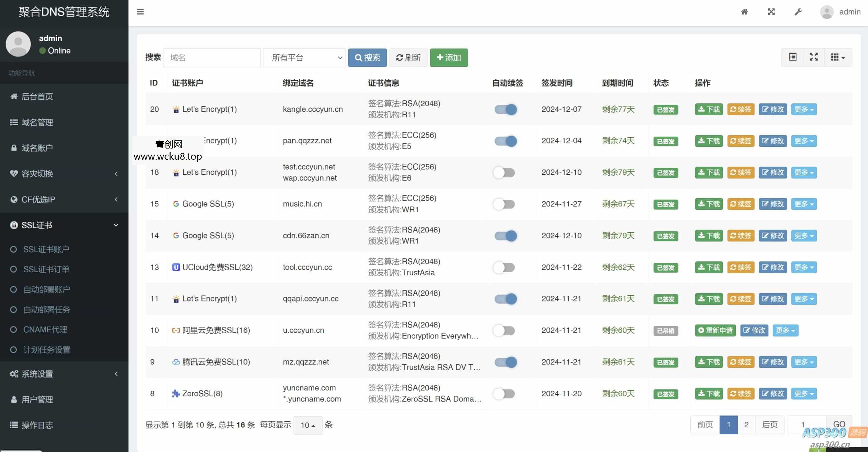
Task: Download certificate for kangle.cccyun.cn
Action: coord(708,109)
